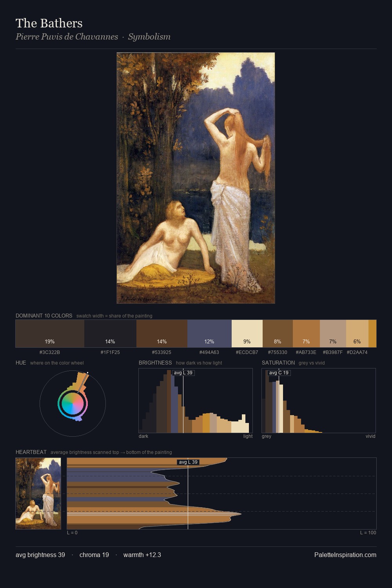Click the main Bathers painting image
This screenshot has height=588, width=392.
tap(196, 178)
